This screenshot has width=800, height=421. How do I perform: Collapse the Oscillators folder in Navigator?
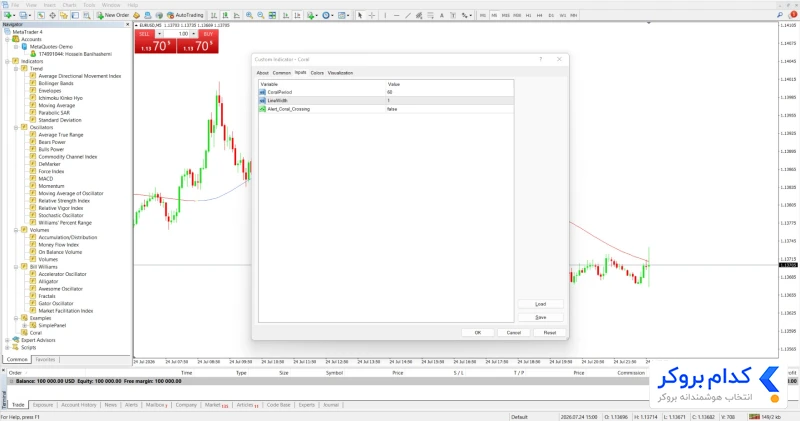(16, 127)
